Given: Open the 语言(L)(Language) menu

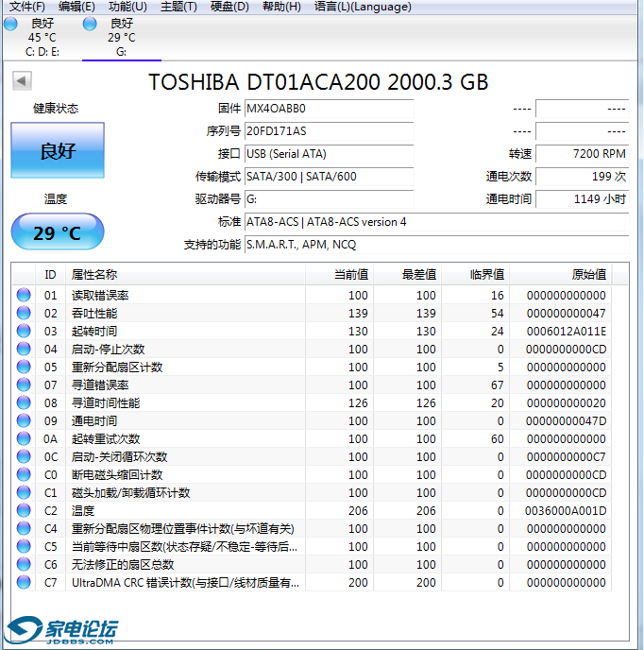Looking at the screenshot, I should 363,7.
